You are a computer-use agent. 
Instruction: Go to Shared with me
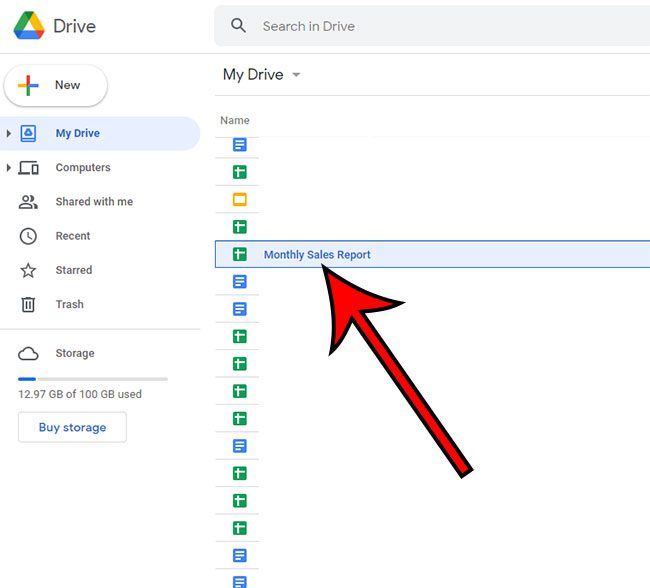click(94, 202)
